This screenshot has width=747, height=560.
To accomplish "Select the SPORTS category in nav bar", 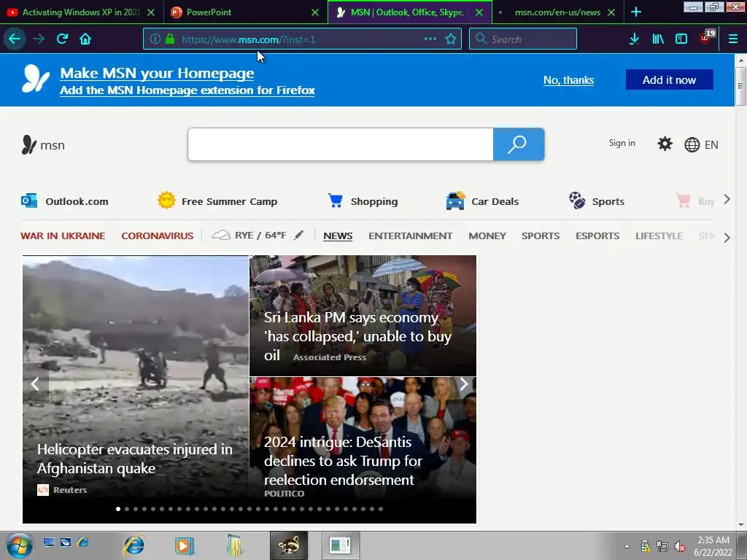I will pyautogui.click(x=541, y=236).
